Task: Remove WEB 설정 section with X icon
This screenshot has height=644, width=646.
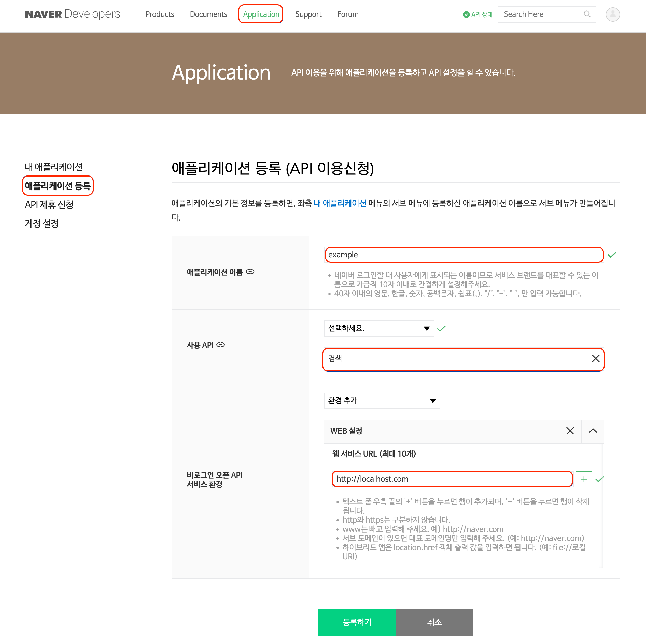Action: click(570, 430)
